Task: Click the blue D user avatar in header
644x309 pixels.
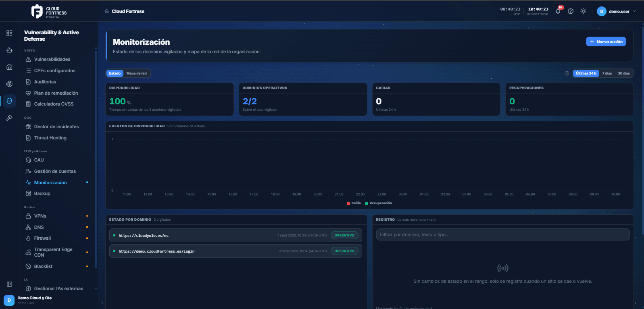Action: [x=602, y=11]
